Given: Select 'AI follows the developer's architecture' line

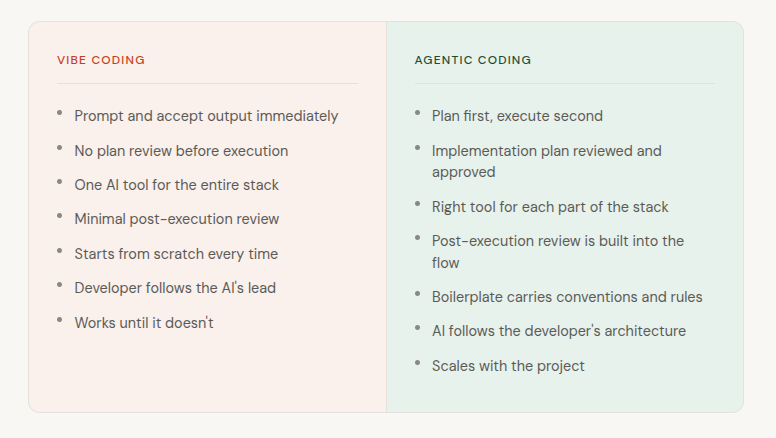Looking at the screenshot, I should pyautogui.click(x=559, y=331).
